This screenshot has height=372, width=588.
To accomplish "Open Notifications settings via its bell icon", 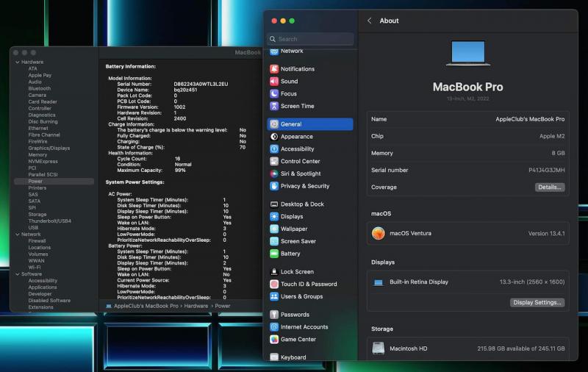I will (274, 68).
